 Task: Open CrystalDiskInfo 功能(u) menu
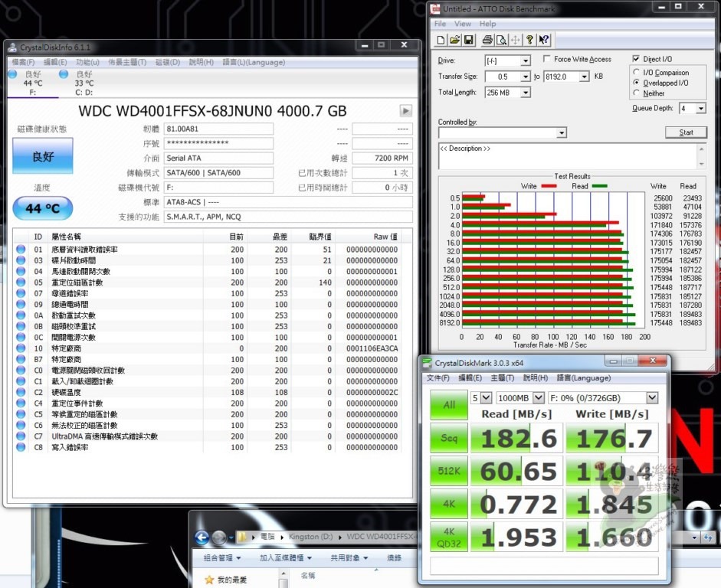(87, 62)
